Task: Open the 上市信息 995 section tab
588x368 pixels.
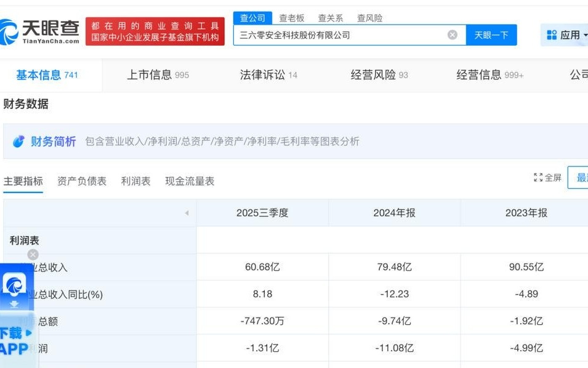Action: (x=153, y=75)
